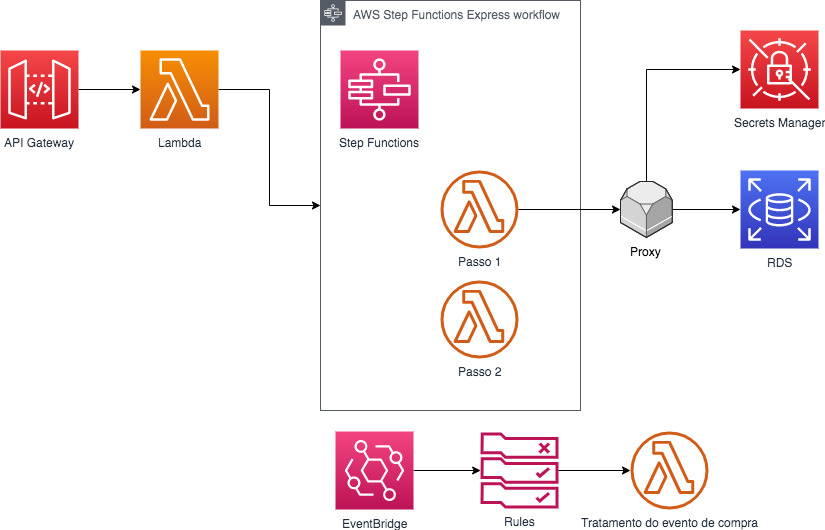Viewport: 825px width, 530px height.
Task: Click the Passo 2 Lambda circle
Action: (x=479, y=319)
